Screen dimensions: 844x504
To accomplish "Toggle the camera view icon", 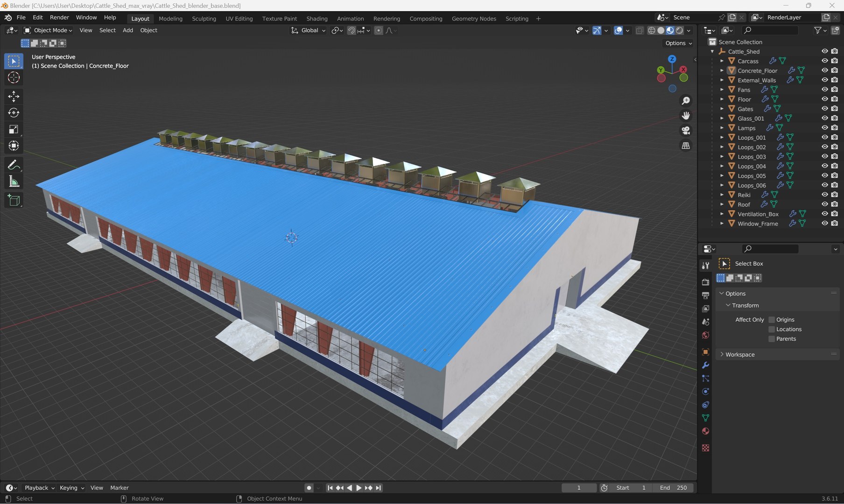I will click(x=686, y=131).
